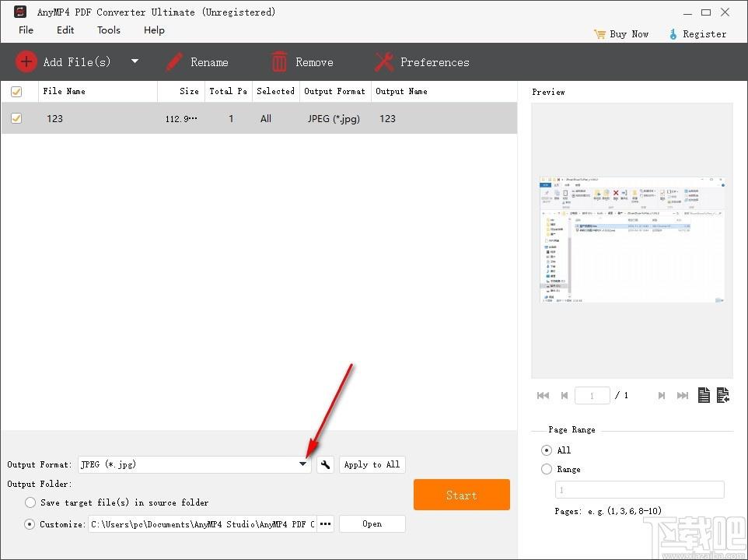The width and height of the screenshot is (748, 560).
Task: Click the Register key icon
Action: [x=673, y=34]
